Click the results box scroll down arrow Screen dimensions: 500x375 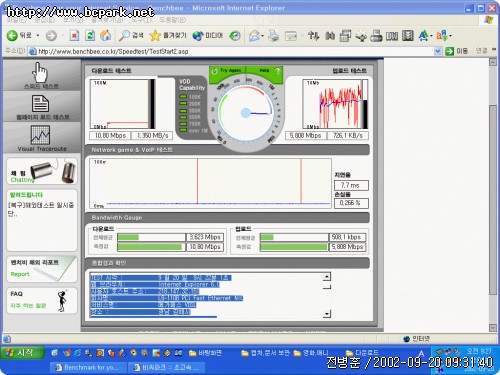[327, 313]
